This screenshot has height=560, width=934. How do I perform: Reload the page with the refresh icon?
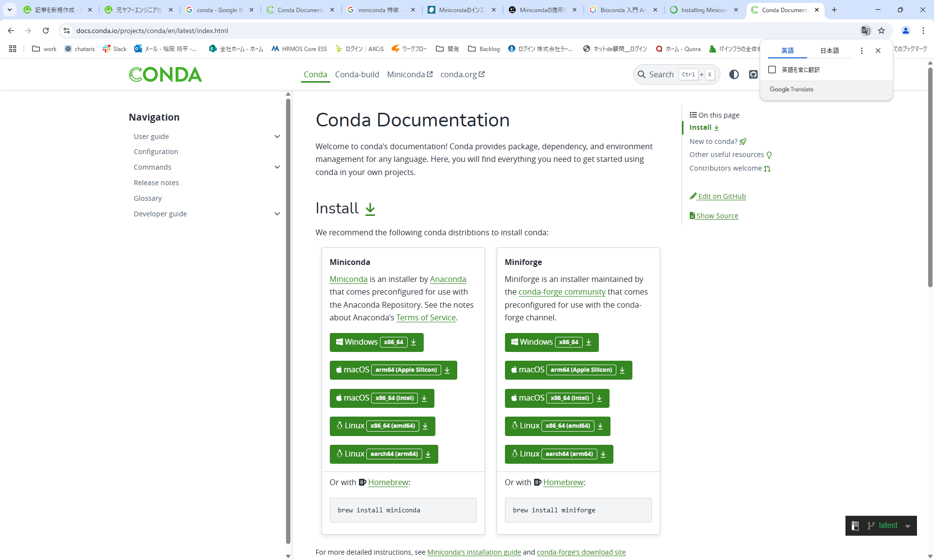(46, 31)
